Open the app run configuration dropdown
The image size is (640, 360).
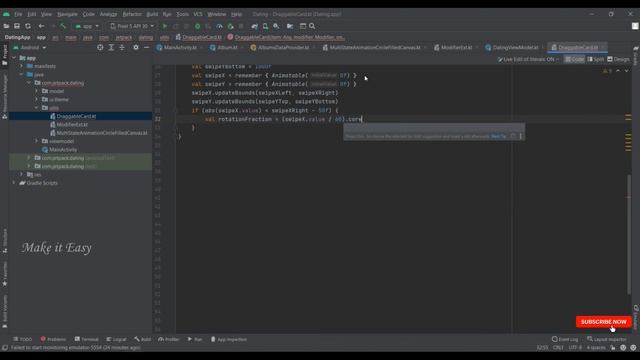pyautogui.click(x=87, y=26)
